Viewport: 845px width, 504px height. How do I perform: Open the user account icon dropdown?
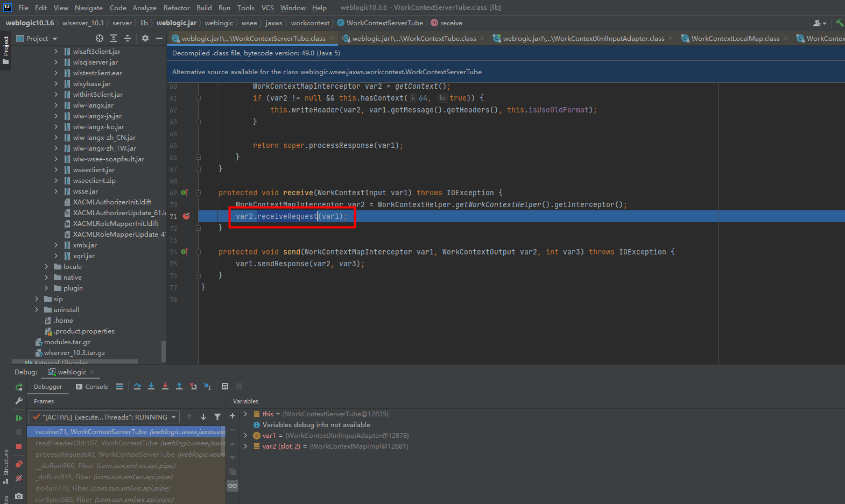[x=820, y=23]
